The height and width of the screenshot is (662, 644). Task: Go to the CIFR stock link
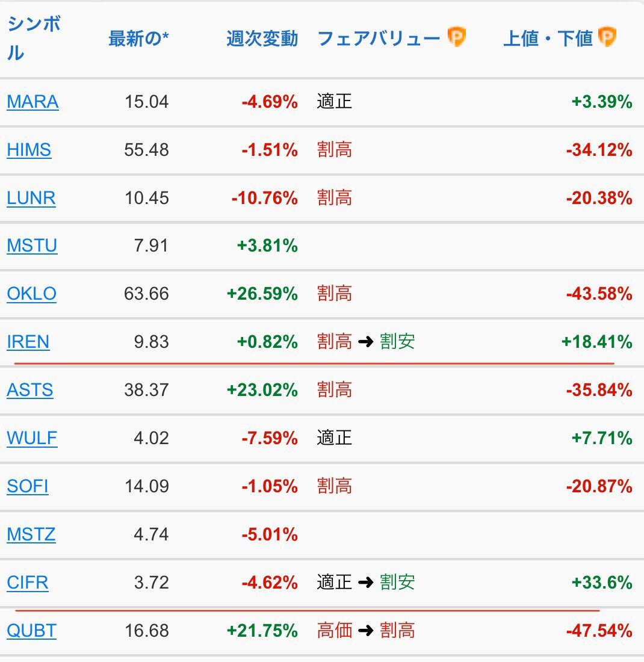coord(28,583)
